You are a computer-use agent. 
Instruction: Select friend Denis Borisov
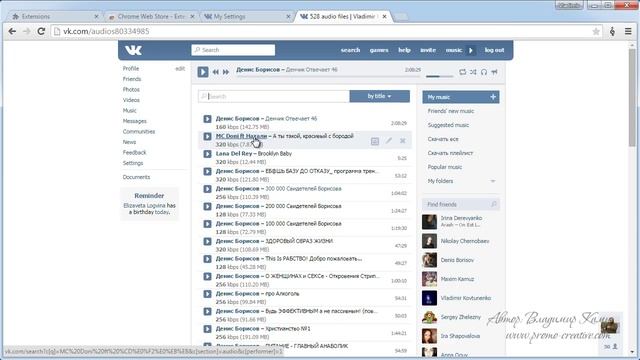pyautogui.click(x=457, y=260)
